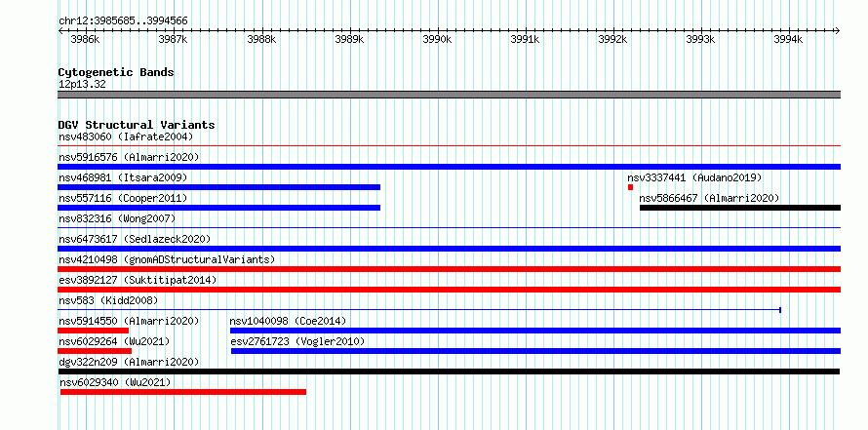Click the small red nsv3337441 (Audano2019) marker

(630, 187)
